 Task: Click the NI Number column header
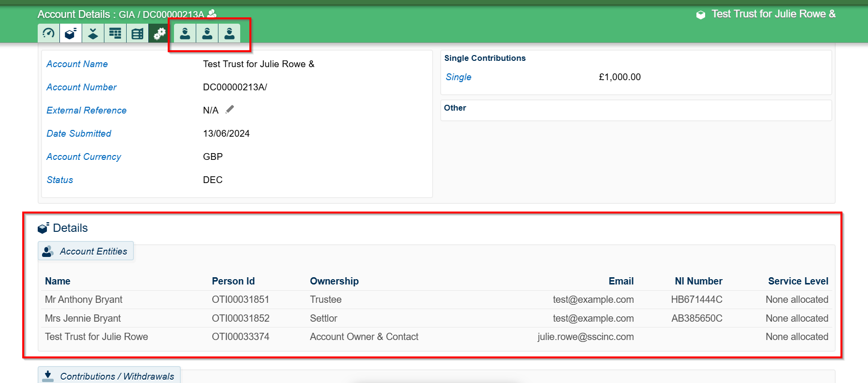pyautogui.click(x=698, y=281)
